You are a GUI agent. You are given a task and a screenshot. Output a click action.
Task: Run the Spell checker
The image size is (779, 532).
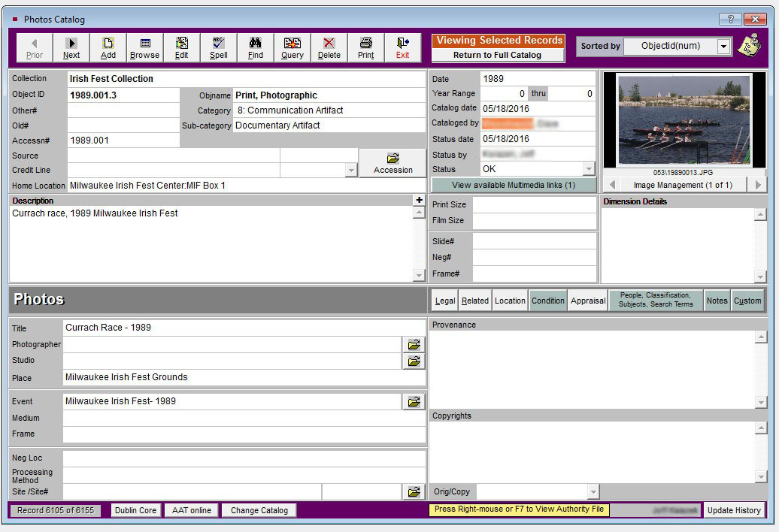(218, 48)
